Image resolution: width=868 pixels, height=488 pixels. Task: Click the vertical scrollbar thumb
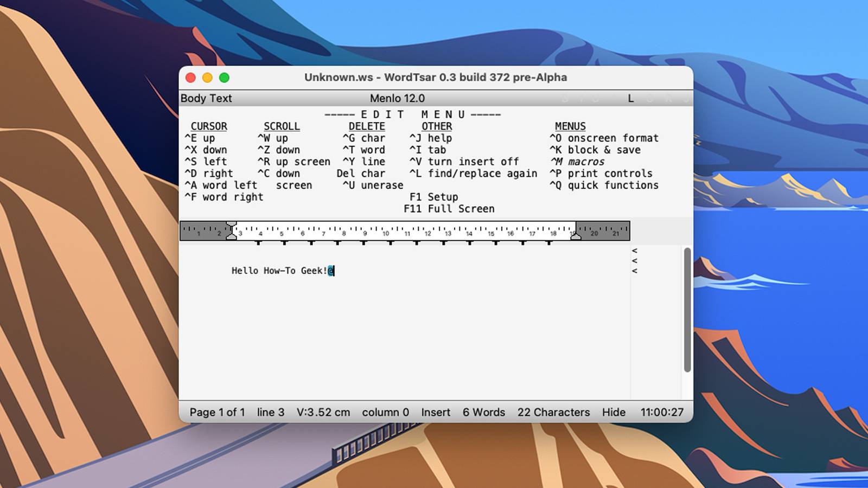pos(687,309)
